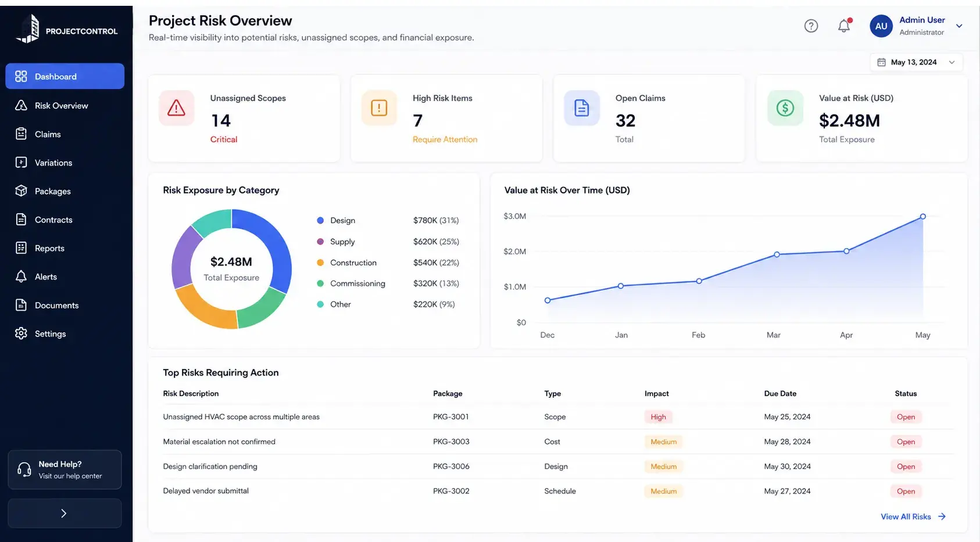The width and height of the screenshot is (980, 542).
Task: Click the Construction legend color dot
Action: 320,263
